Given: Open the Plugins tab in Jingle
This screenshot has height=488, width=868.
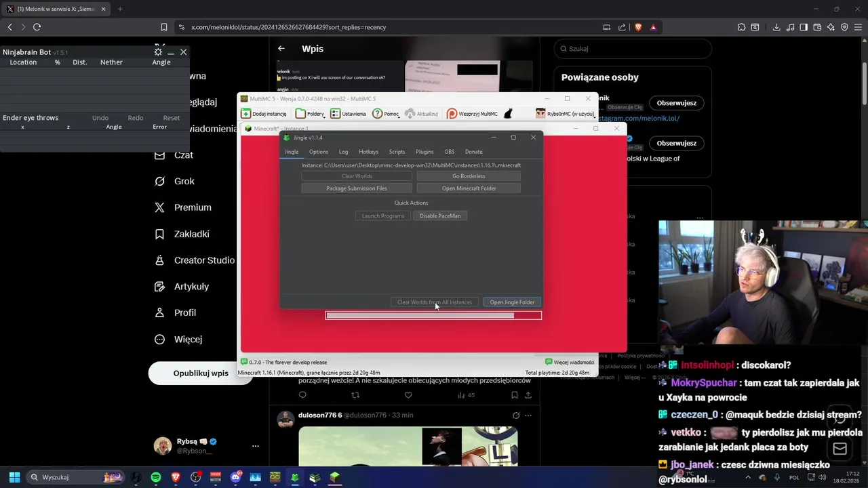Looking at the screenshot, I should pos(425,152).
